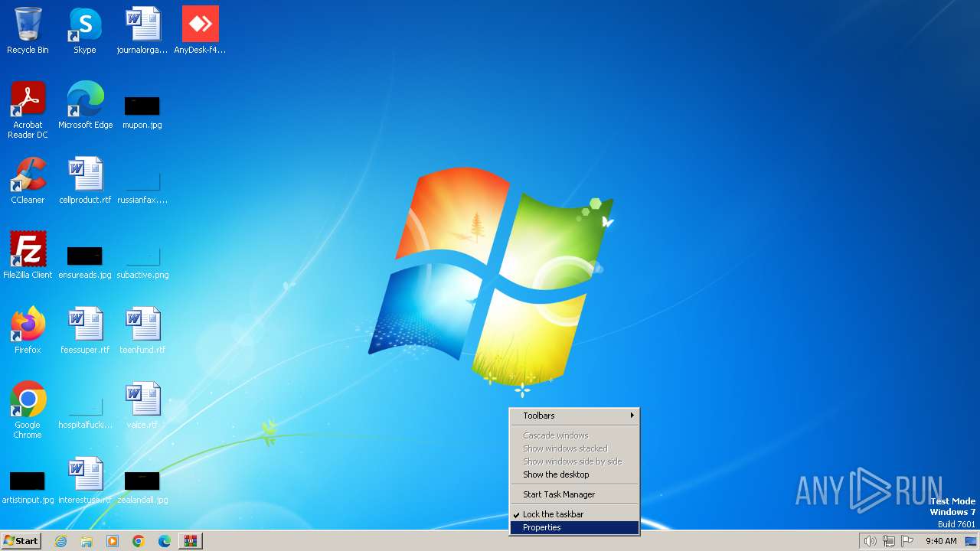Select the journalorga document icon
This screenshot has height=551, width=980.
(x=142, y=31)
